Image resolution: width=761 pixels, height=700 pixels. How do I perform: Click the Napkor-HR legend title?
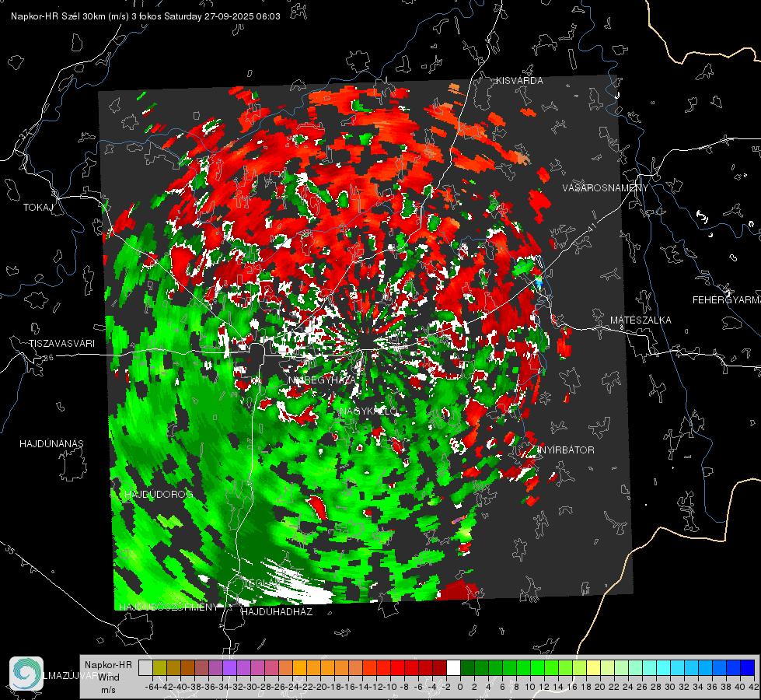tap(108, 665)
